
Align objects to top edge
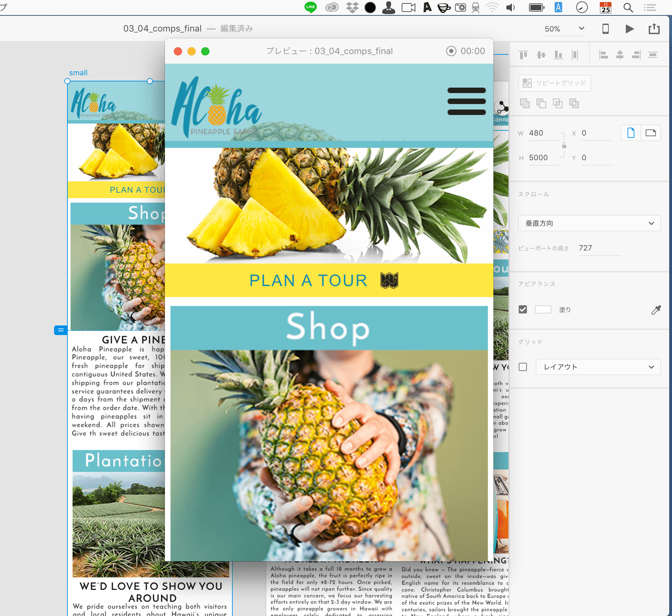click(524, 55)
